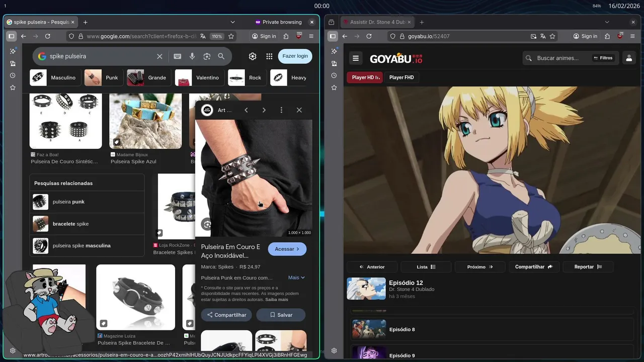Open the on-screen keyboard in Google search

[177, 56]
